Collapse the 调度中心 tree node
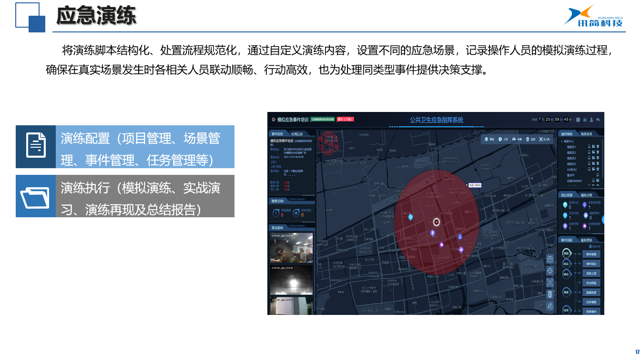This screenshot has height=364, width=642. [x=562, y=142]
